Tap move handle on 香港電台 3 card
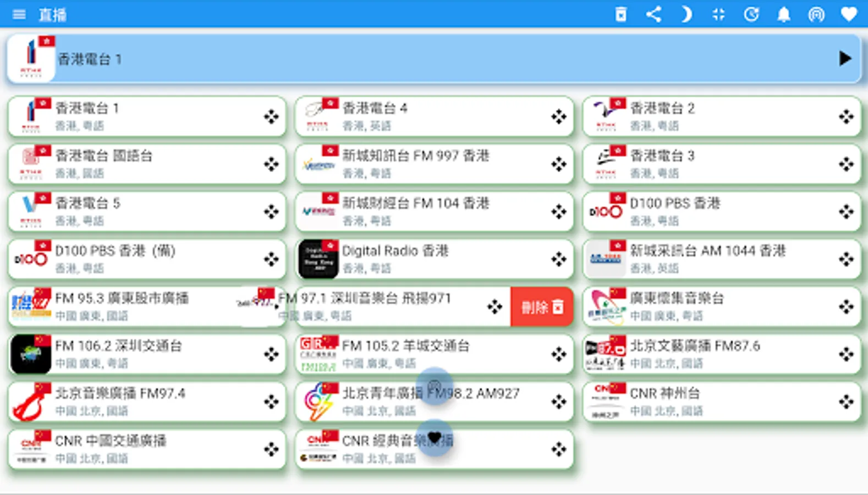 click(846, 164)
